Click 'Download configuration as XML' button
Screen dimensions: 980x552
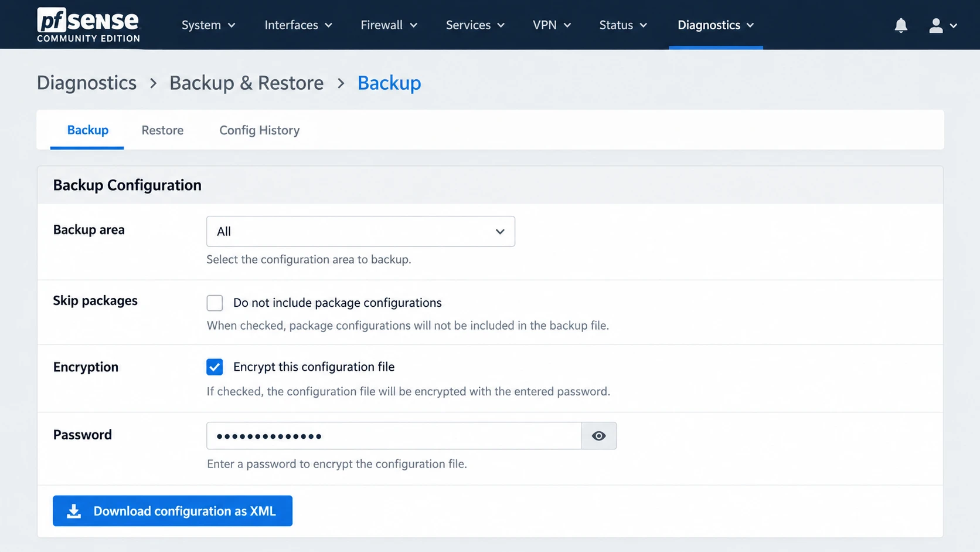[172, 511]
